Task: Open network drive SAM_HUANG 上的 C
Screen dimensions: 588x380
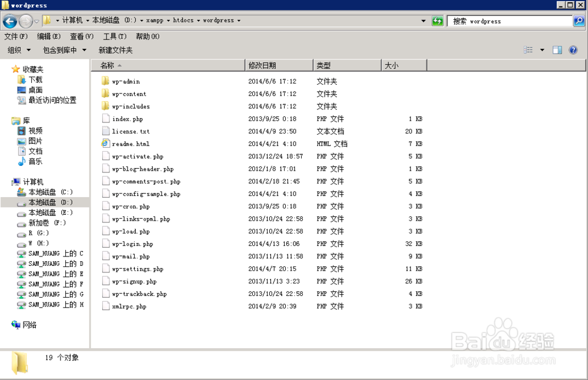Action: [56, 253]
